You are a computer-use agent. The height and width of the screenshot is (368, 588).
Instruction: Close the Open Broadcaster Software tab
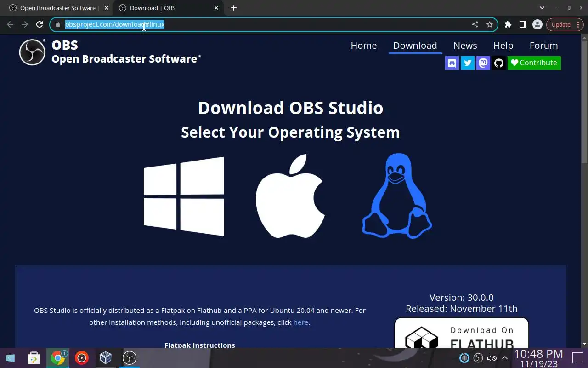pyautogui.click(x=107, y=8)
